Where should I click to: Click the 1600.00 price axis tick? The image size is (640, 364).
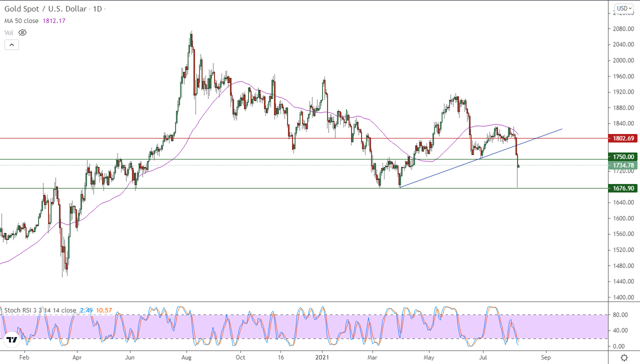[x=623, y=218]
